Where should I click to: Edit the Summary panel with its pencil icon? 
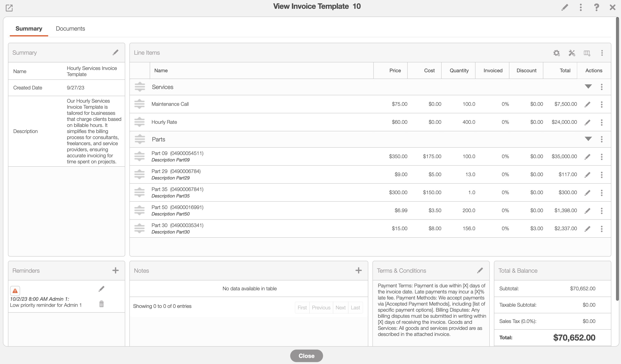coord(115,53)
